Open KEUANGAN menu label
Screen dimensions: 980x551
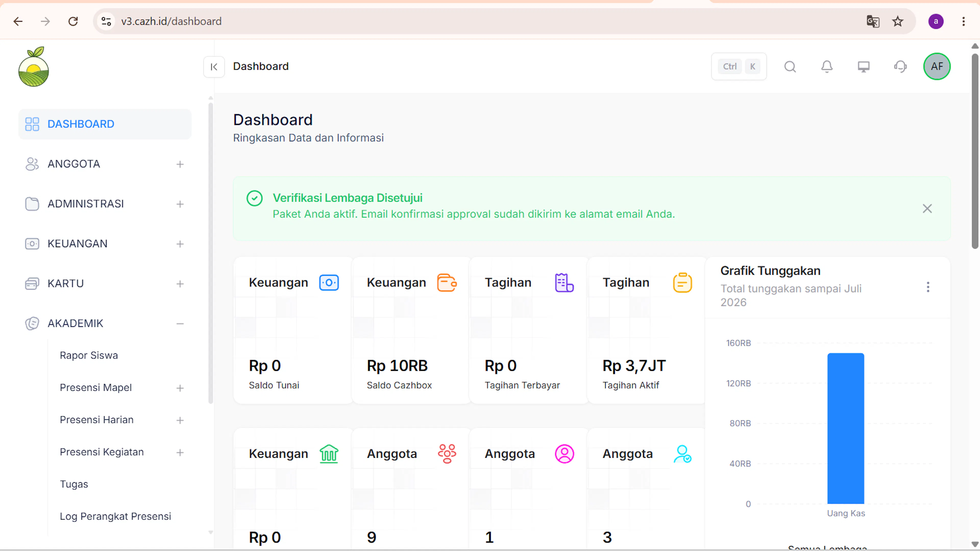[77, 244]
